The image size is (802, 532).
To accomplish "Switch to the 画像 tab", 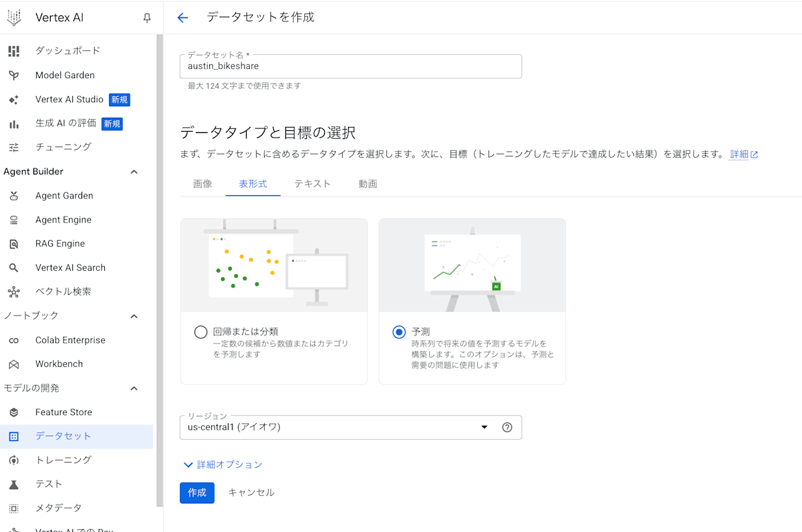I will click(203, 184).
